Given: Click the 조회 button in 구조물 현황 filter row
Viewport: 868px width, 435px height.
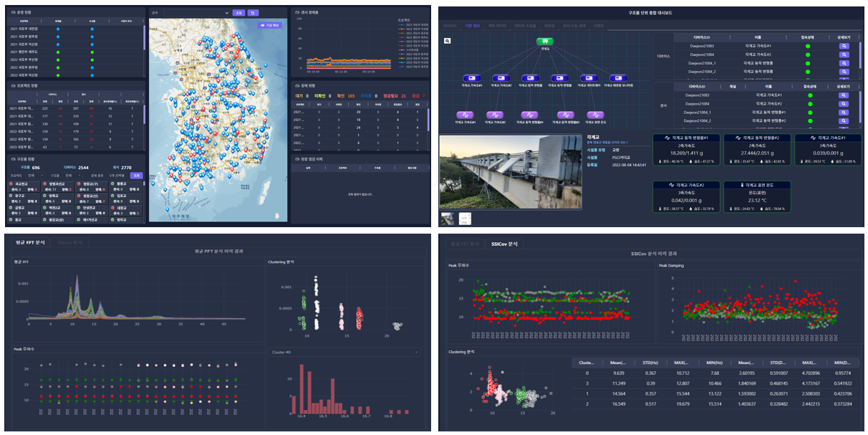Looking at the screenshot, I should click(137, 175).
